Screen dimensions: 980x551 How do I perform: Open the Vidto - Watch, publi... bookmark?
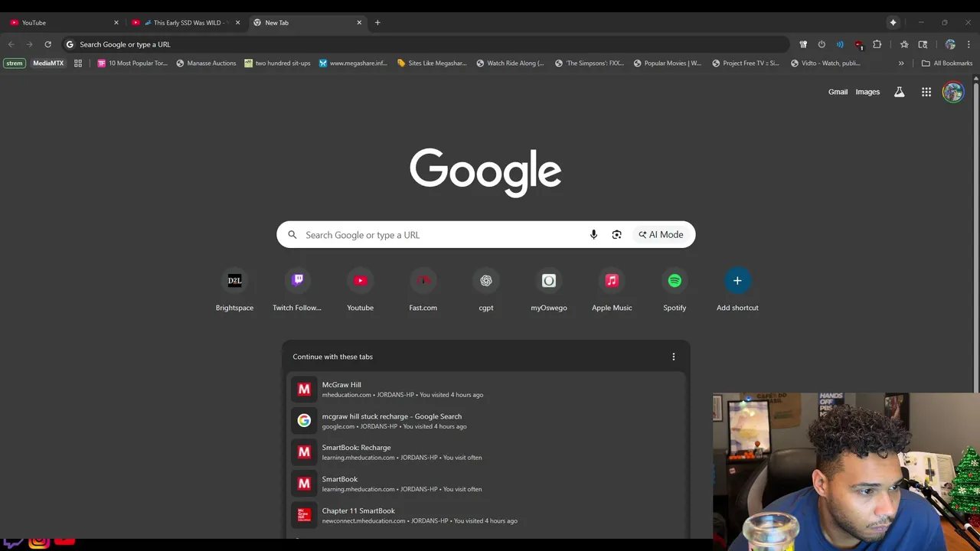click(x=825, y=64)
